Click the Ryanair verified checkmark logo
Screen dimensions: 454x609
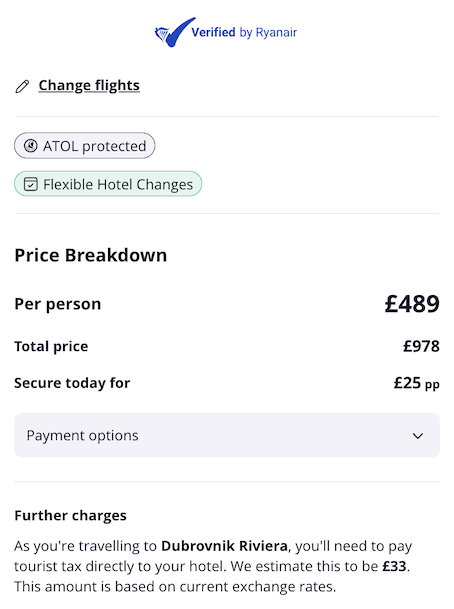175,32
